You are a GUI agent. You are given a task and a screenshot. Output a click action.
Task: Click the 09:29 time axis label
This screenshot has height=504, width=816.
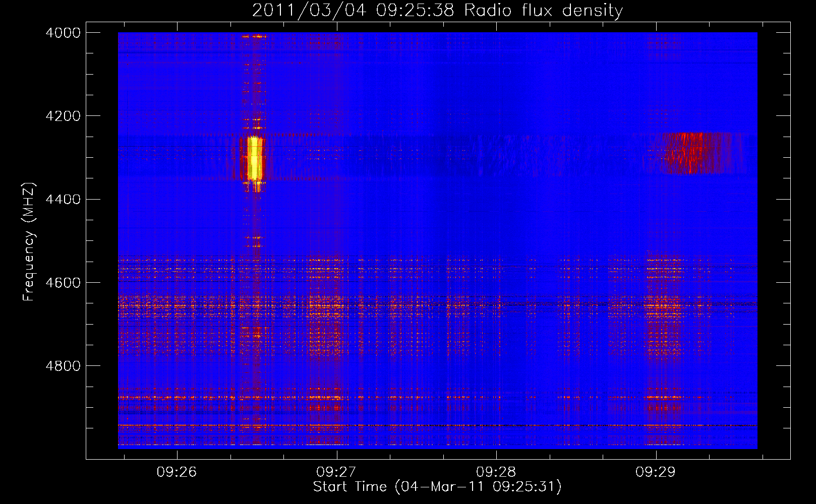point(656,472)
